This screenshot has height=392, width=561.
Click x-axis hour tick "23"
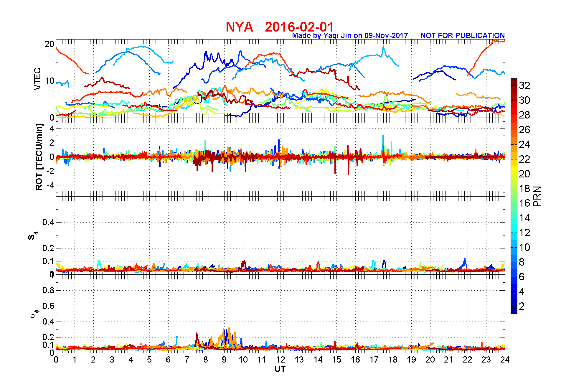486,360
